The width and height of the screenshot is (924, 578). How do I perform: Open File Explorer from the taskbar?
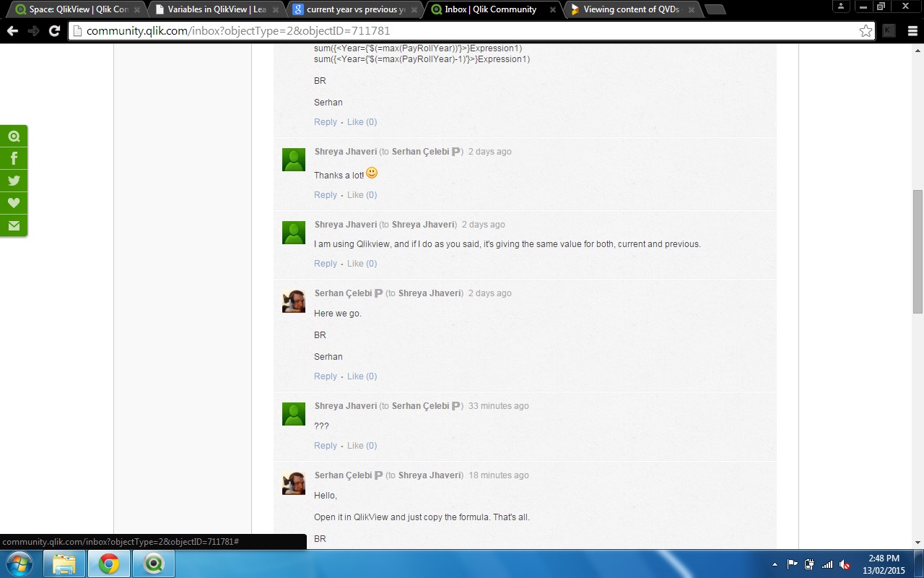click(64, 564)
